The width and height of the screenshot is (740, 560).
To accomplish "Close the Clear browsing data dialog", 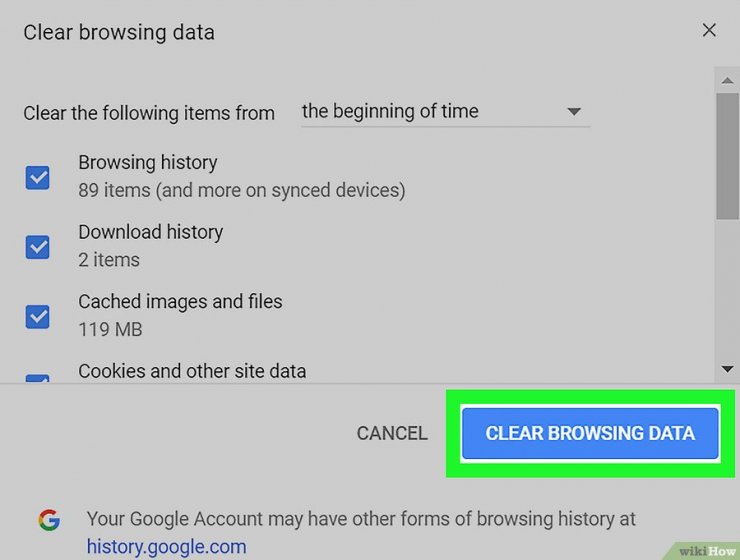I will [x=709, y=31].
